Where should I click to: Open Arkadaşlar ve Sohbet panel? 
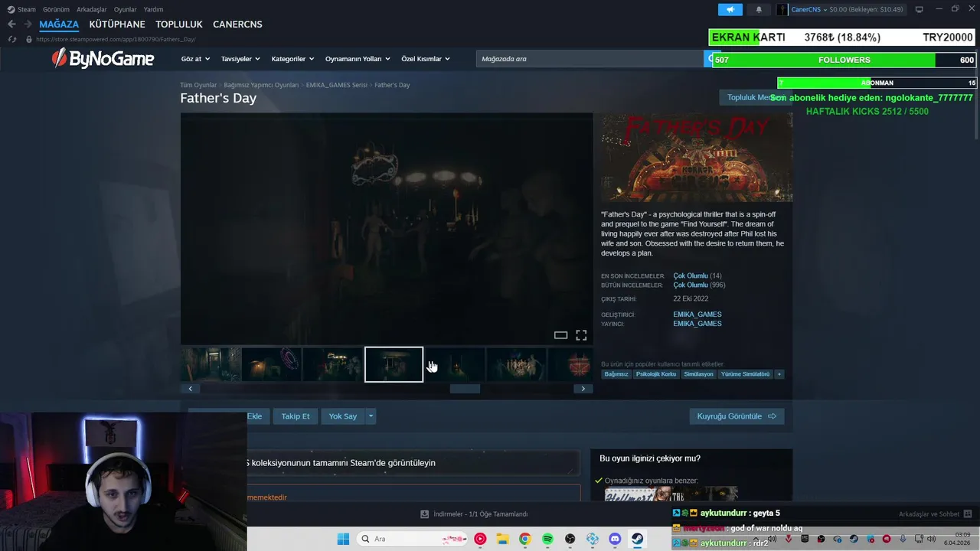click(x=935, y=514)
